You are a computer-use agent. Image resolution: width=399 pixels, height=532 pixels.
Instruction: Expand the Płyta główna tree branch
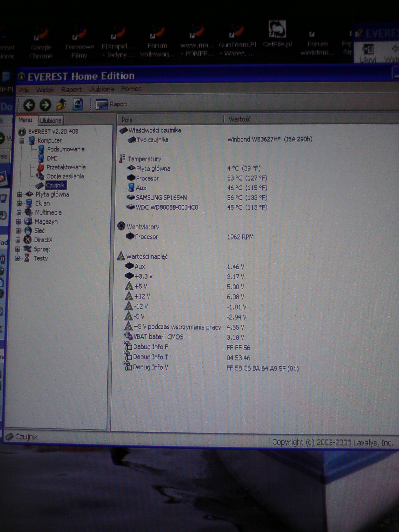[19, 194]
